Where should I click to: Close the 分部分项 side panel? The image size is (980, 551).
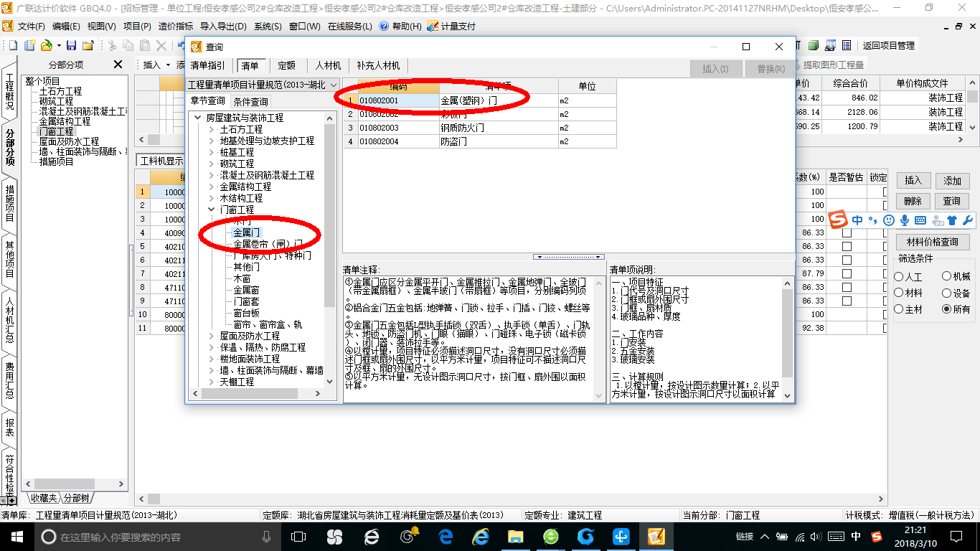tap(118, 65)
